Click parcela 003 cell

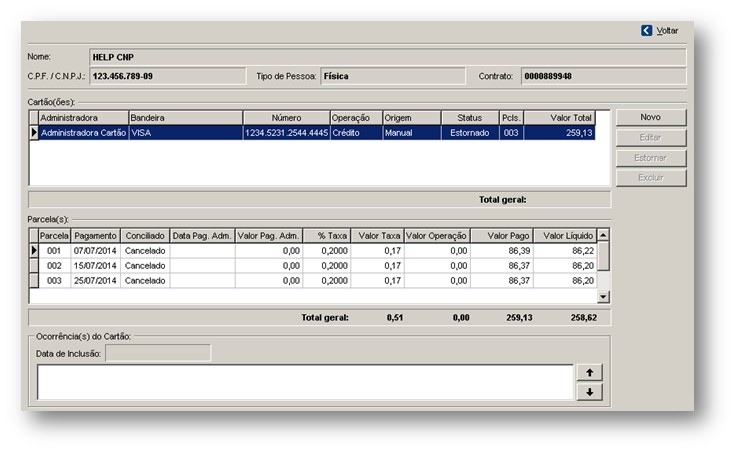pos(54,281)
